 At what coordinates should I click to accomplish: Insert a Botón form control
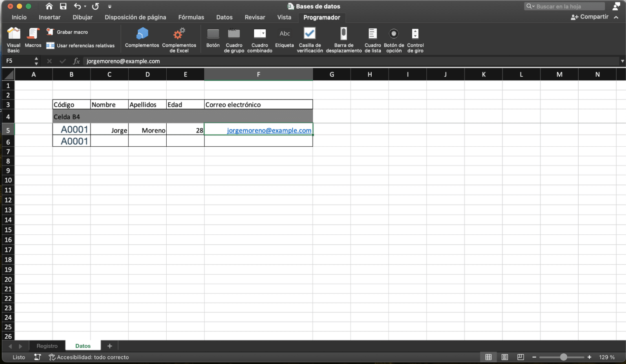[213, 39]
